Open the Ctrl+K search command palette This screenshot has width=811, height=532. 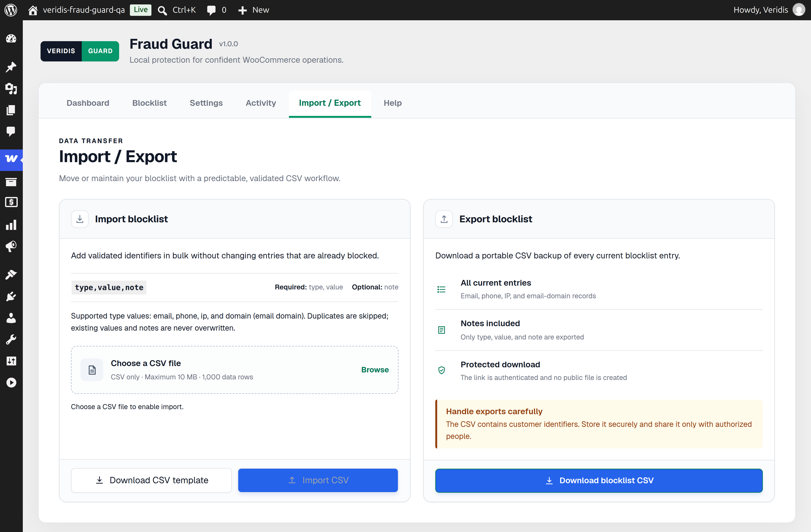177,10
